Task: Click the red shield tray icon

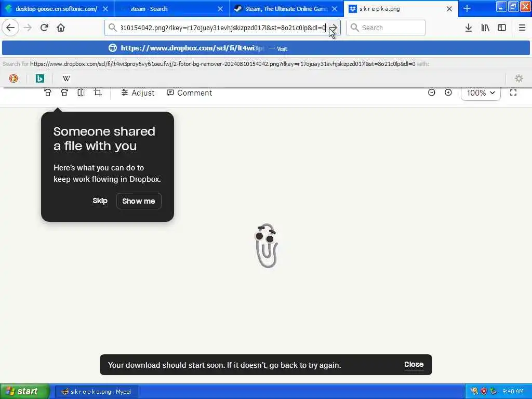Action: coord(484,392)
